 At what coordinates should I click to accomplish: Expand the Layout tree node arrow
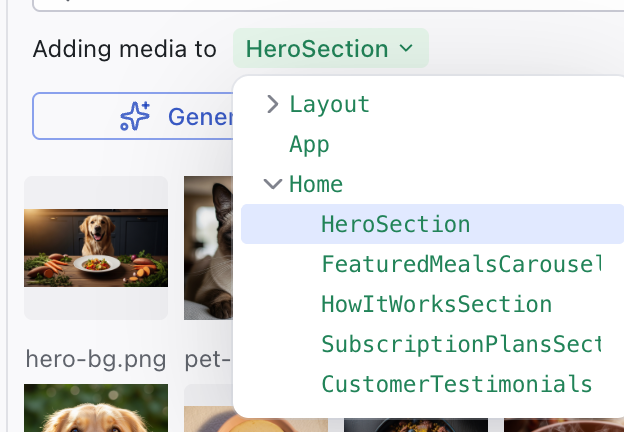click(x=272, y=104)
